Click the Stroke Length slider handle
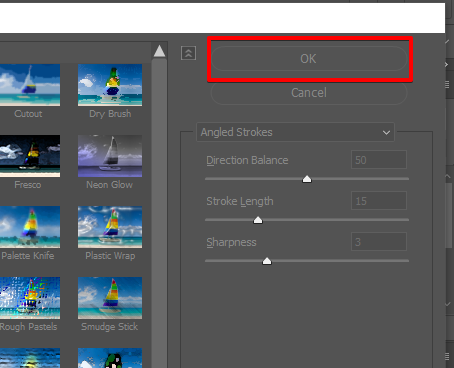This screenshot has height=368, width=454. tap(258, 220)
